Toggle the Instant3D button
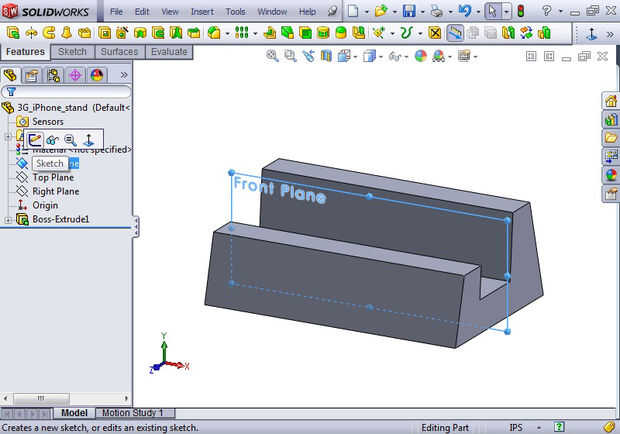Screen dimensions: 620x434 455,32
